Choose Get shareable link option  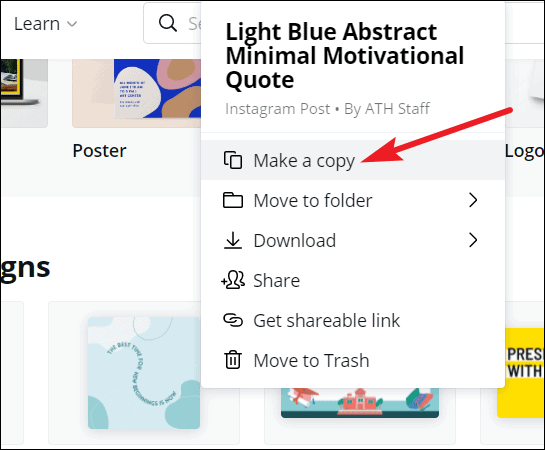pos(353,320)
